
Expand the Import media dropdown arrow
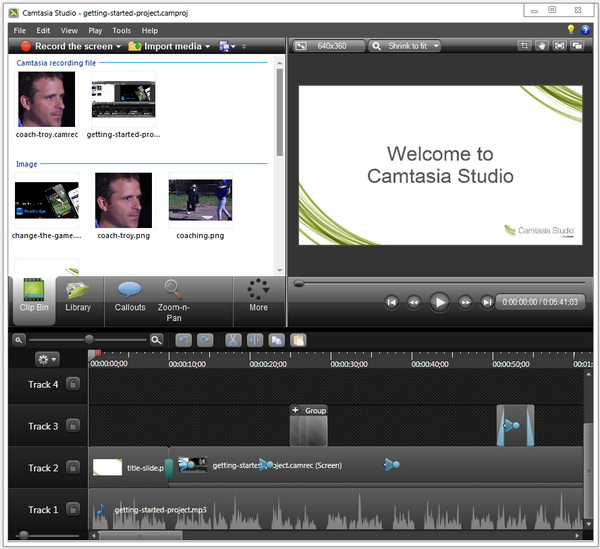[x=207, y=47]
